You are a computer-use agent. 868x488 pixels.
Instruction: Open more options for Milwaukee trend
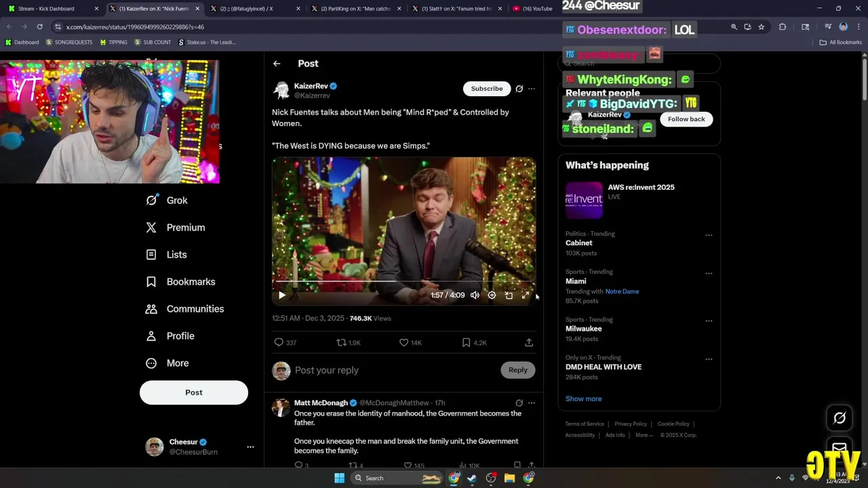click(709, 321)
